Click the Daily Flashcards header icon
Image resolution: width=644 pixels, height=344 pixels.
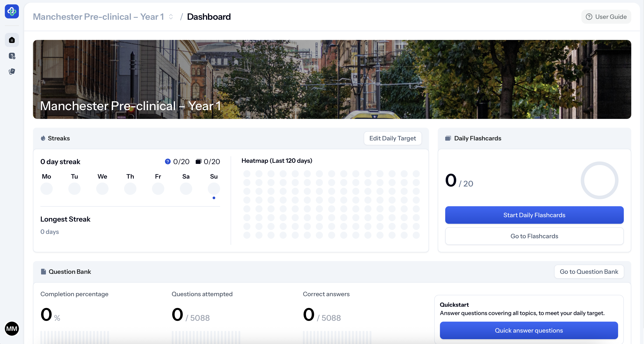[x=448, y=138]
